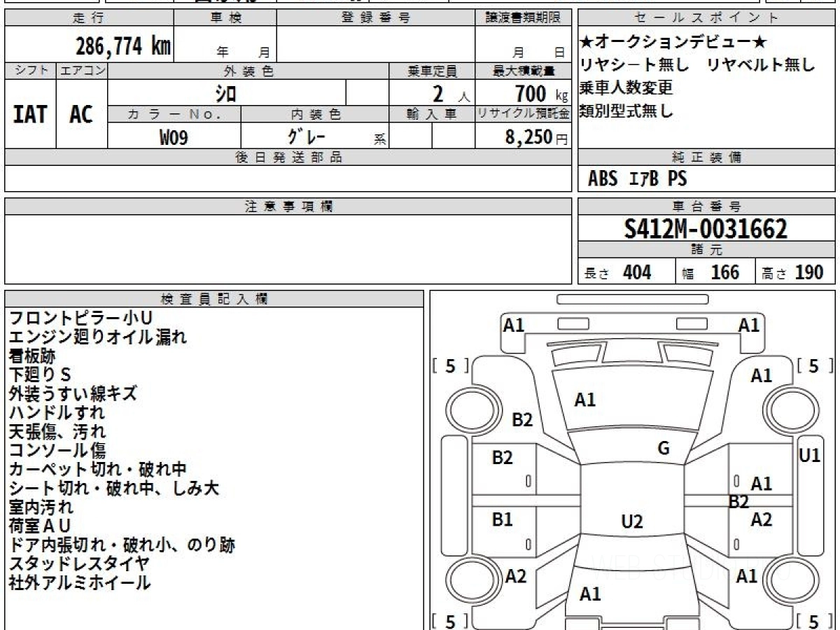Select the セールスポイント header
This screenshot has width=840, height=630.
[706, 18]
